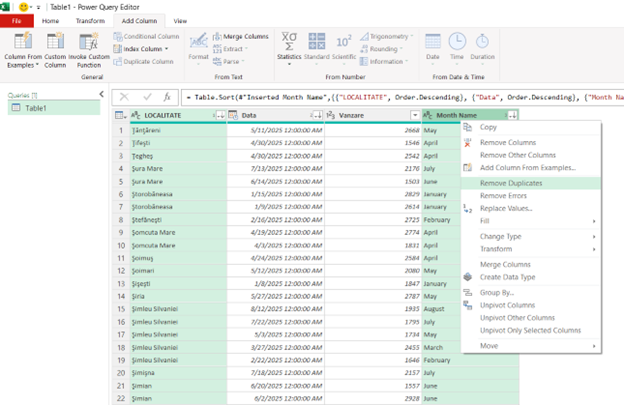
Task: Choose Add Column From Examples menu item
Action: [x=531, y=168]
